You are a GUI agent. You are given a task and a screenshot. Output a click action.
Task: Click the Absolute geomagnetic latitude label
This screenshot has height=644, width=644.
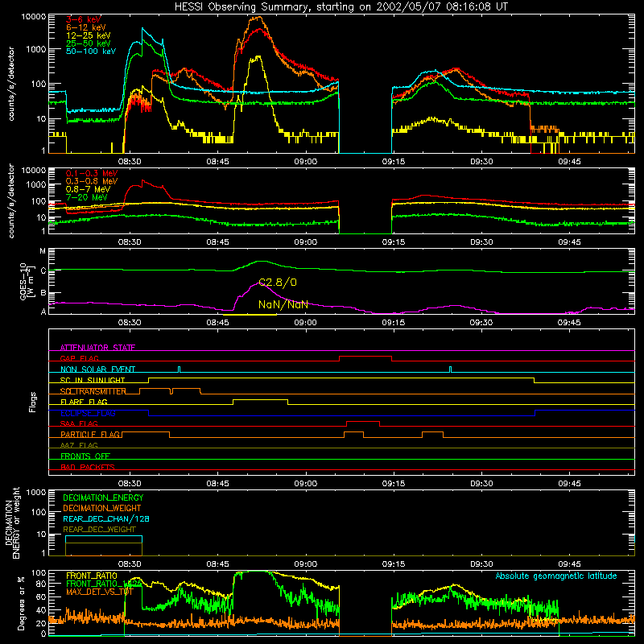(x=556, y=576)
